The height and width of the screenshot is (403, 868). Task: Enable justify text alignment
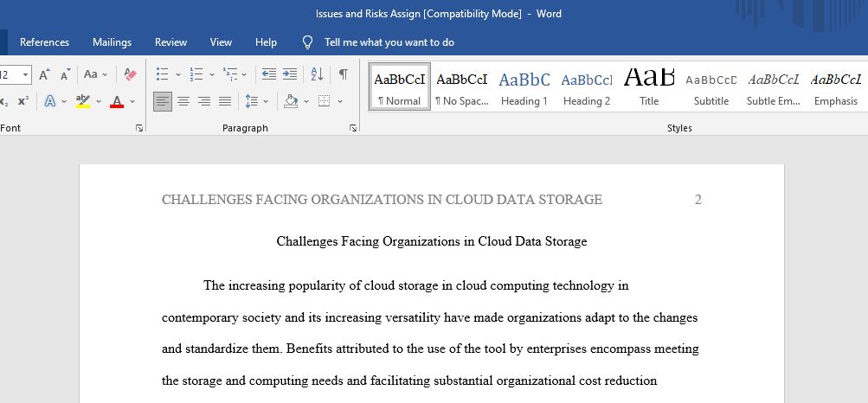point(225,101)
